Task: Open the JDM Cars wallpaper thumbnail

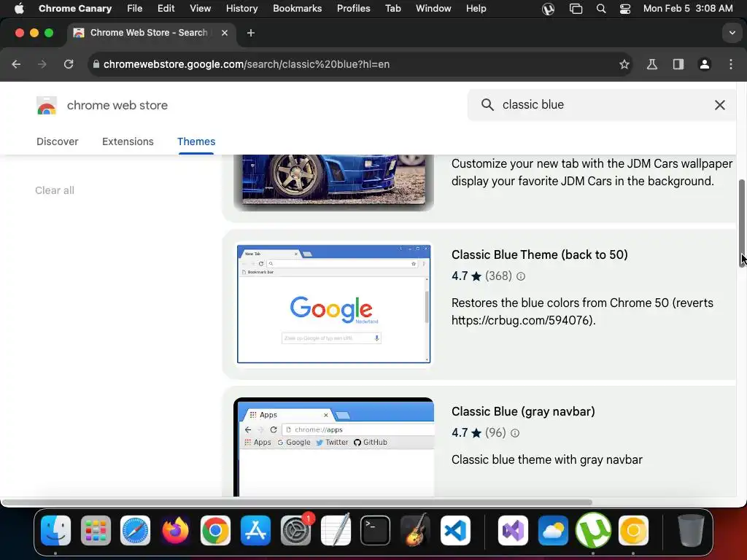Action: click(x=333, y=182)
